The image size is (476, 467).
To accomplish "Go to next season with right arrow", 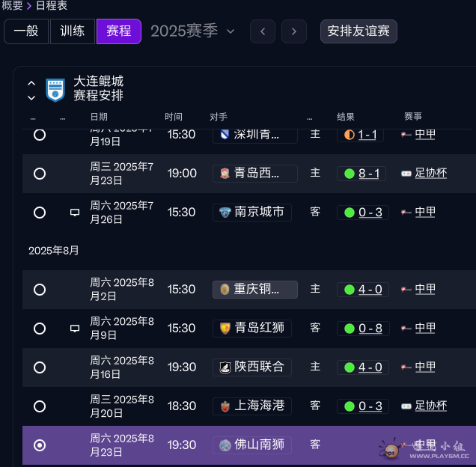I will point(294,31).
